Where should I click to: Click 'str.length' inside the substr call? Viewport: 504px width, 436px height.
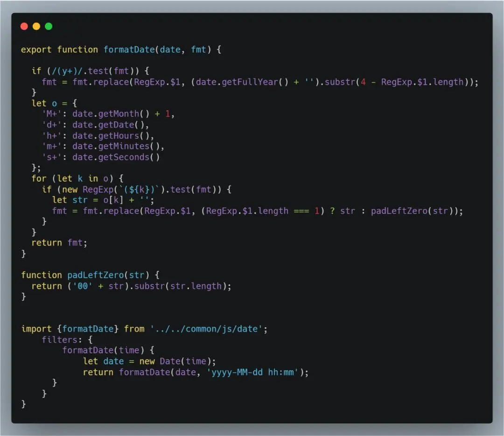click(x=196, y=286)
